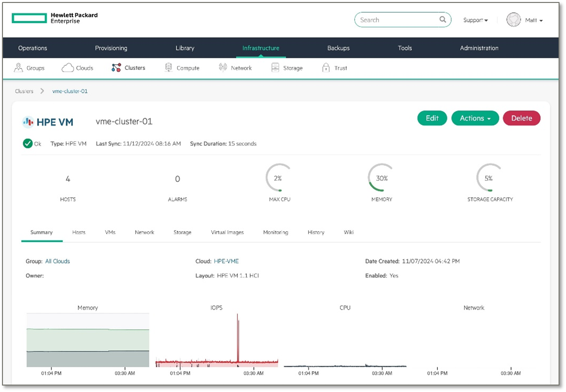The width and height of the screenshot is (566, 392).
Task: Expand the Support dropdown
Action: click(475, 20)
